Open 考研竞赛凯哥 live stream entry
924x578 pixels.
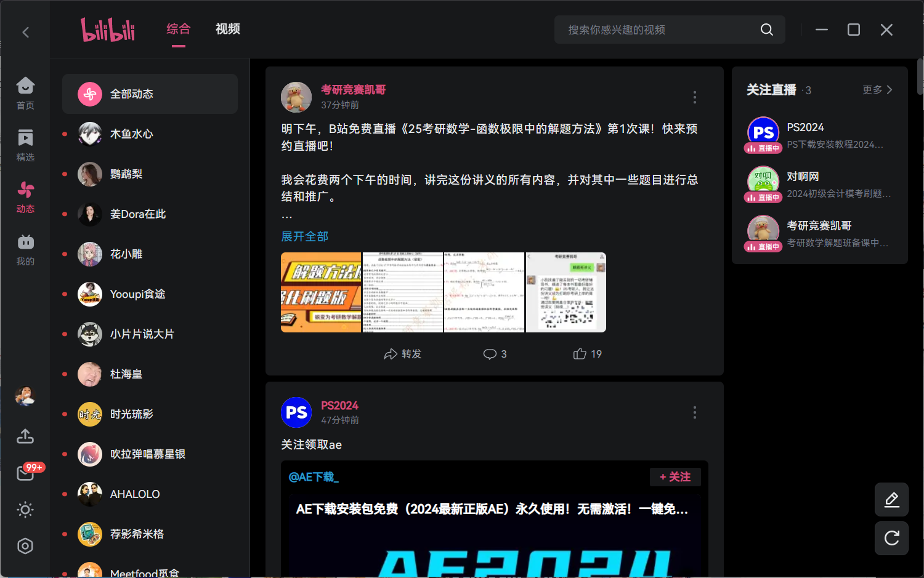coord(820,234)
